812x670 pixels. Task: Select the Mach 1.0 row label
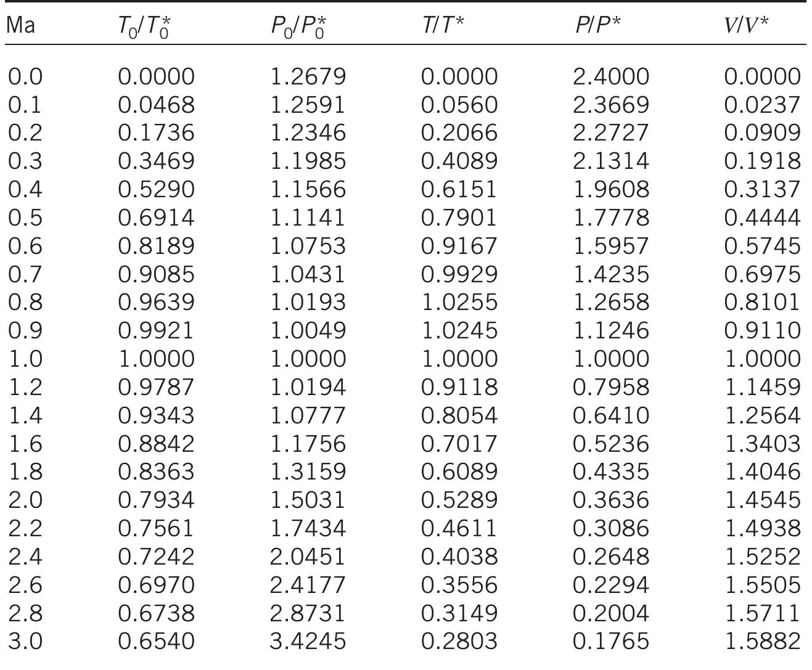[x=25, y=359]
